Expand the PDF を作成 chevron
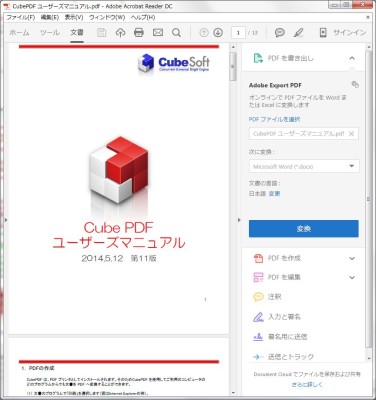Image resolution: width=376 pixels, height=400 pixels. pos(352,258)
